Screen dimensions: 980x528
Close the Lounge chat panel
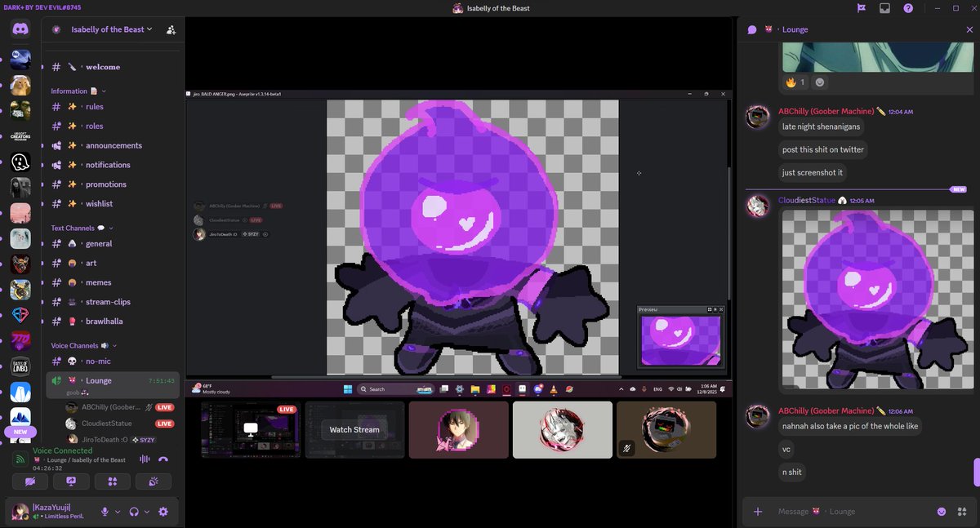tap(969, 29)
